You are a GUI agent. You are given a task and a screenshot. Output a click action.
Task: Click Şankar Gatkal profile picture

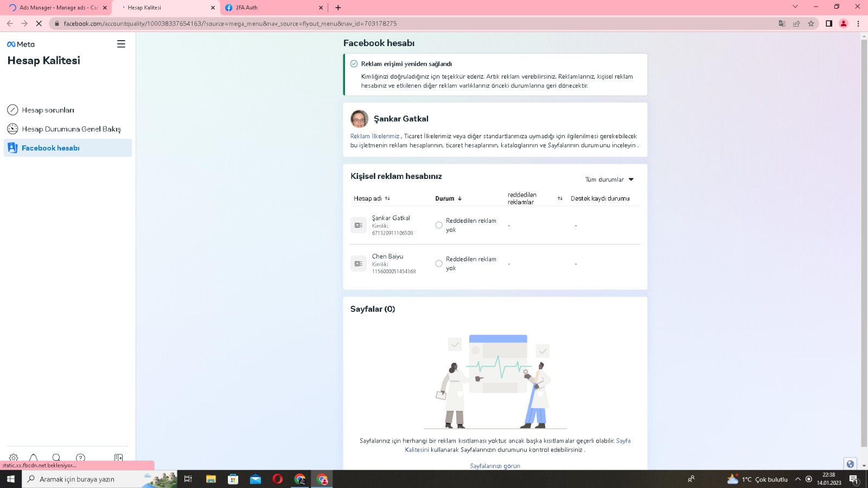coord(359,119)
